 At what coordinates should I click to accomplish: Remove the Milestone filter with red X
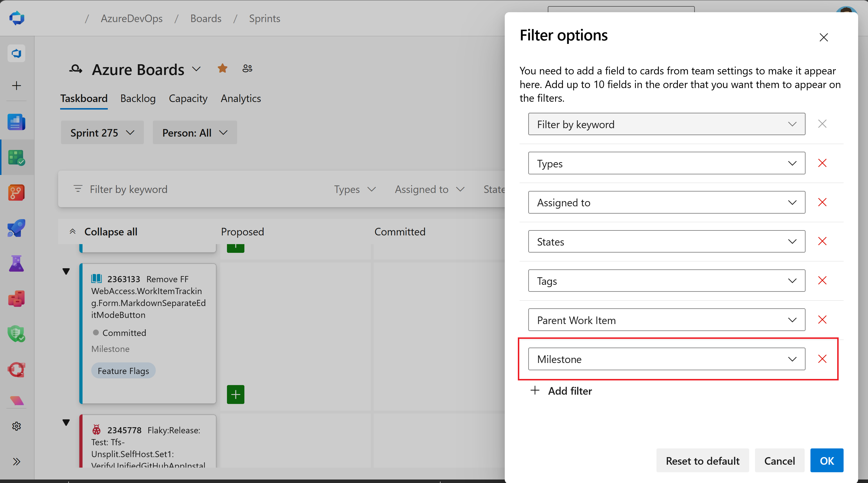[822, 359]
